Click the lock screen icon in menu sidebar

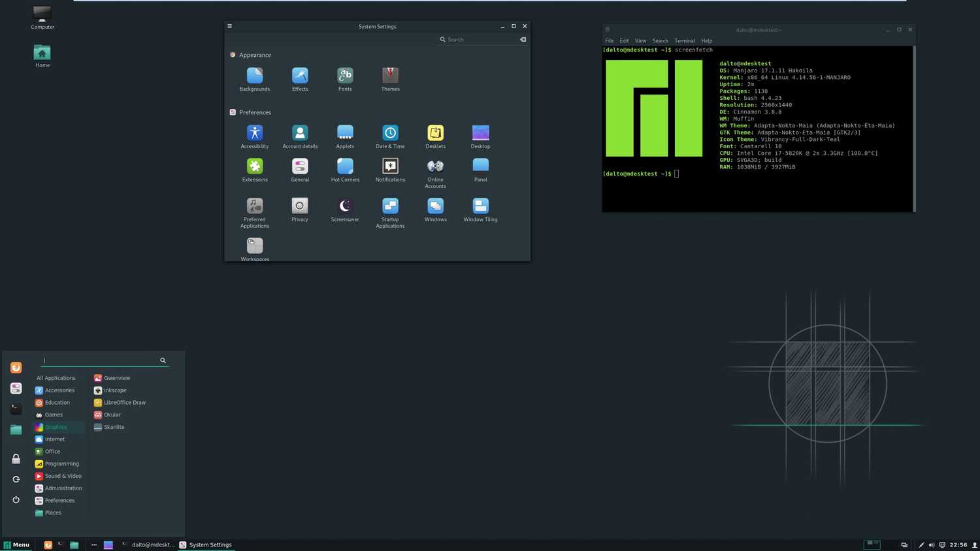point(16,459)
